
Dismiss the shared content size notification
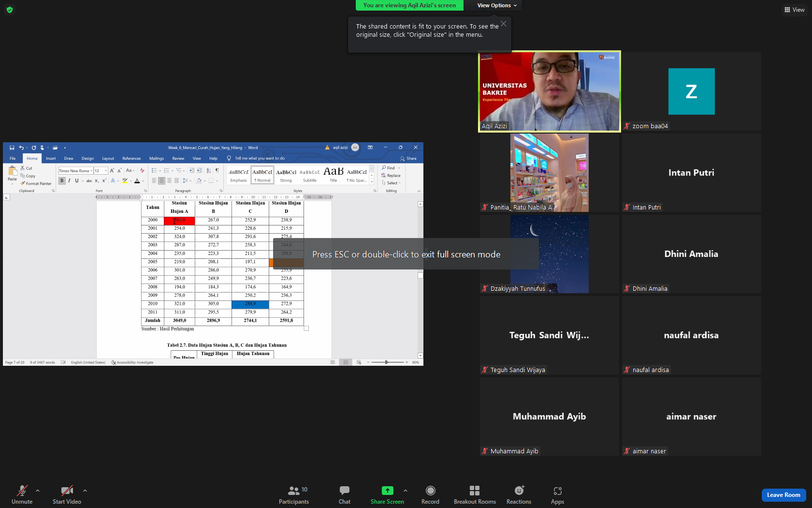(x=504, y=24)
